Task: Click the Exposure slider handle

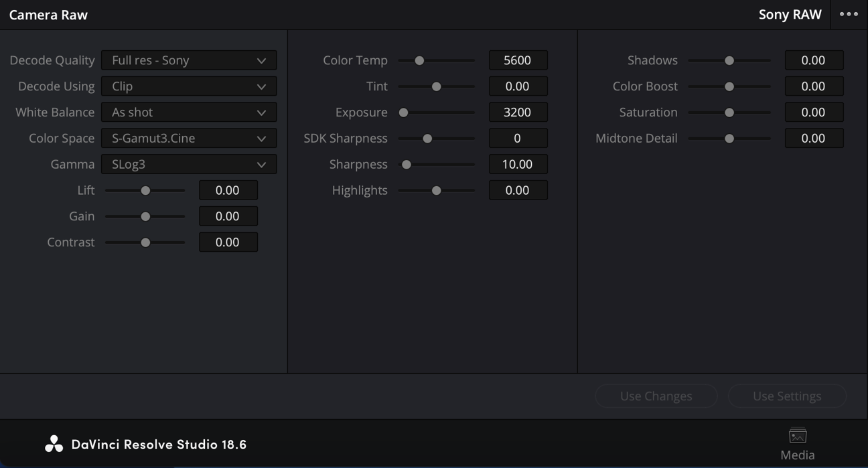Action: tap(404, 112)
